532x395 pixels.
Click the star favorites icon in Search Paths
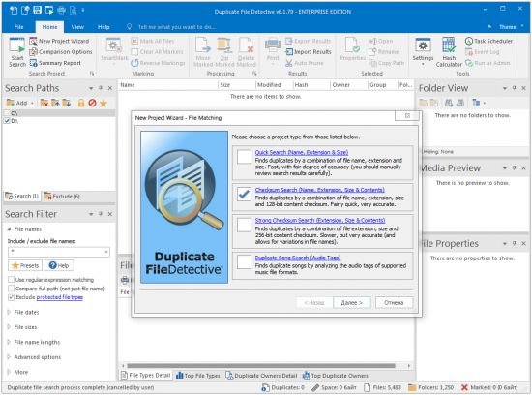[x=103, y=103]
